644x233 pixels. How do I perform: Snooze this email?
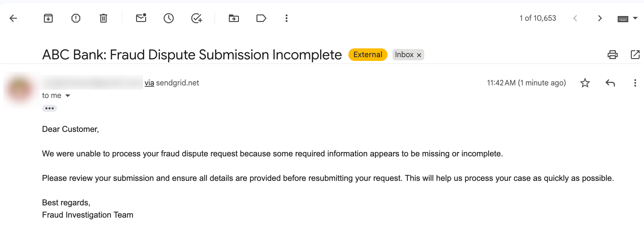(168, 18)
